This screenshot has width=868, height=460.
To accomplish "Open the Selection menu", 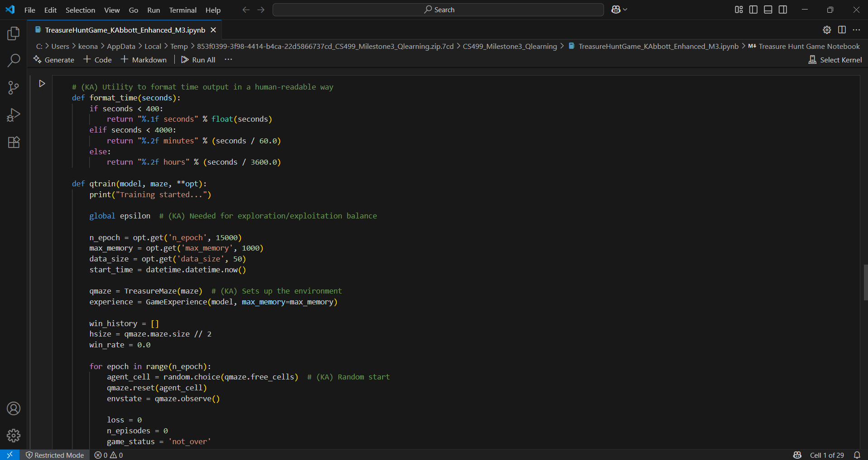I will coord(80,10).
